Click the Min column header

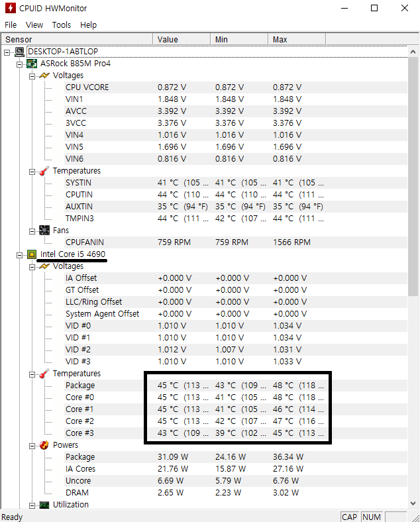click(239, 39)
